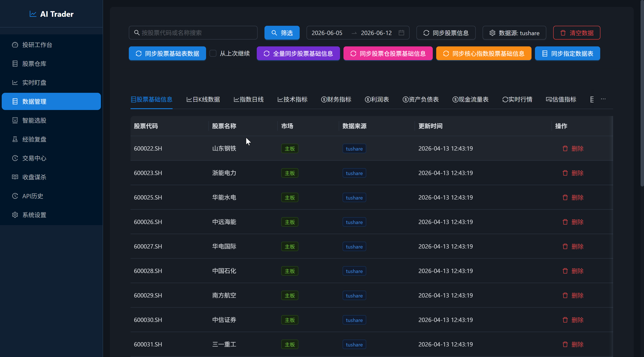Delete row 600031.SH 三一重工
This screenshot has height=357, width=644.
click(573, 345)
